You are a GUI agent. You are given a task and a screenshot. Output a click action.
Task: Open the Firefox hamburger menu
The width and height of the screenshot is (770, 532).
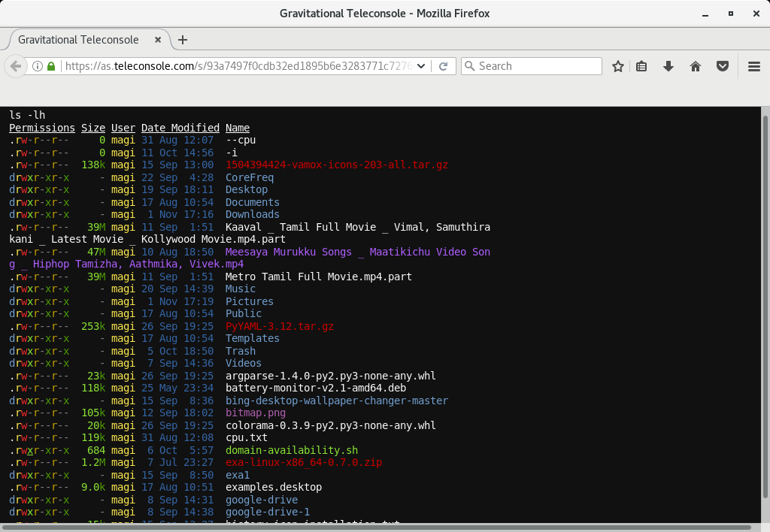click(754, 66)
